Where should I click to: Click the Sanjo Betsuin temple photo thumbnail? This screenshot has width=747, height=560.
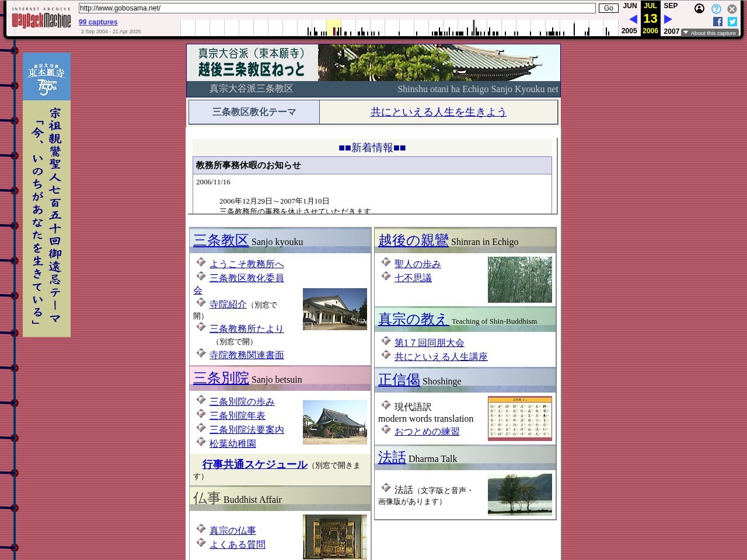point(334,422)
